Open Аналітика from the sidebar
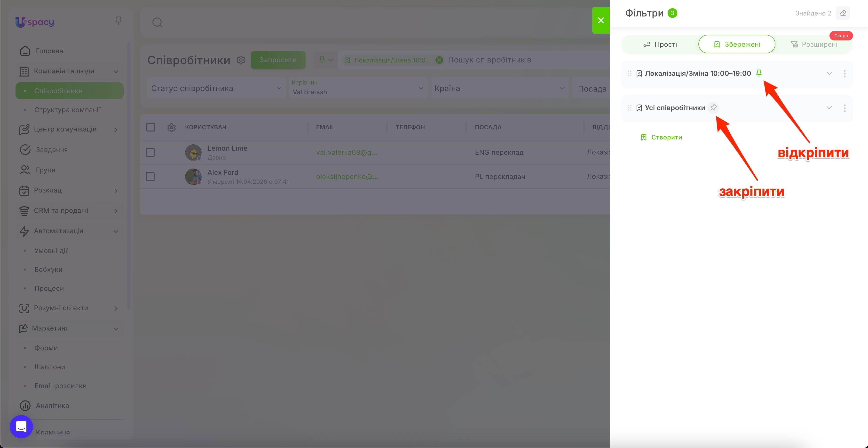The width and height of the screenshot is (868, 448). tap(52, 406)
